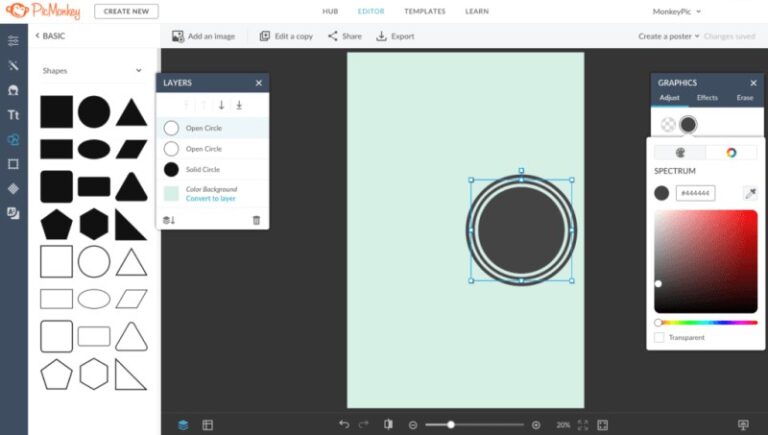Expand the Shapes category dropdown

point(138,71)
